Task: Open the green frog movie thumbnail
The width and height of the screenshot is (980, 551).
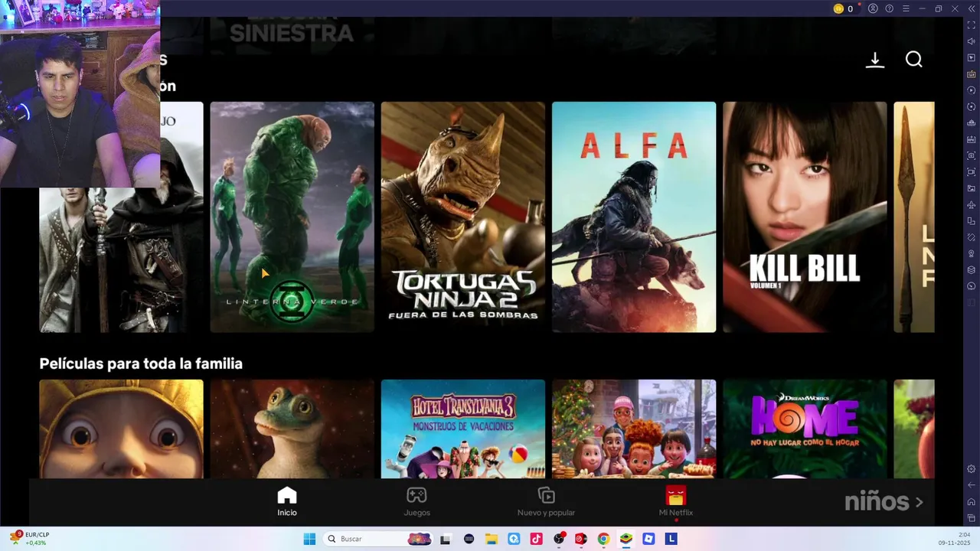Action: [292, 429]
